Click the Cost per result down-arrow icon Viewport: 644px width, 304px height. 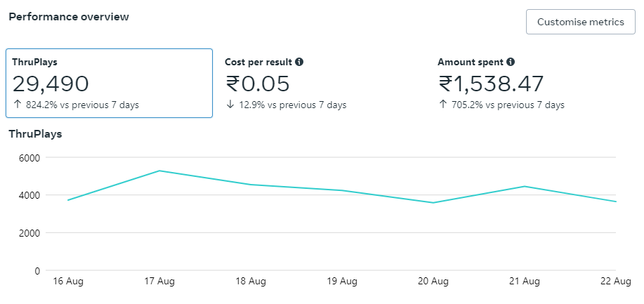click(x=230, y=105)
